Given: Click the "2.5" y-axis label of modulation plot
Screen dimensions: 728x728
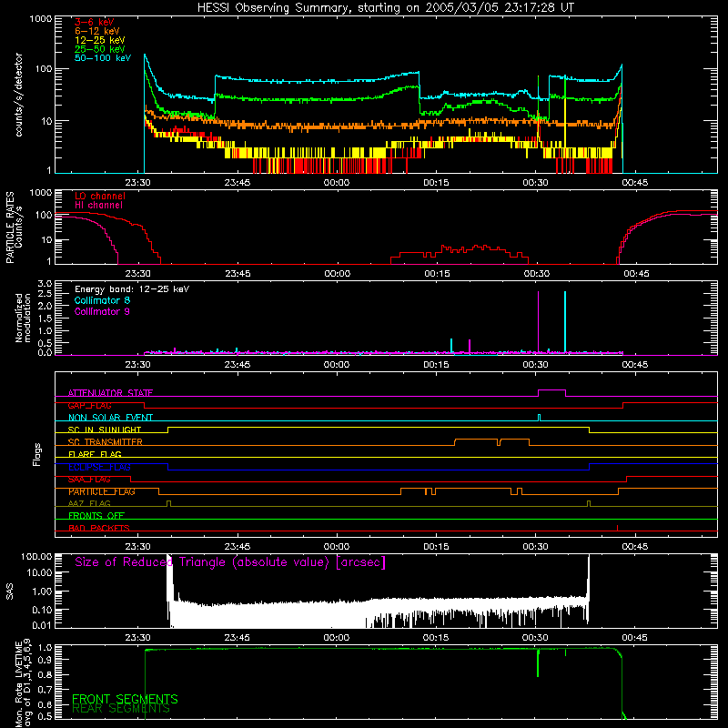Looking at the screenshot, I should (45, 294).
